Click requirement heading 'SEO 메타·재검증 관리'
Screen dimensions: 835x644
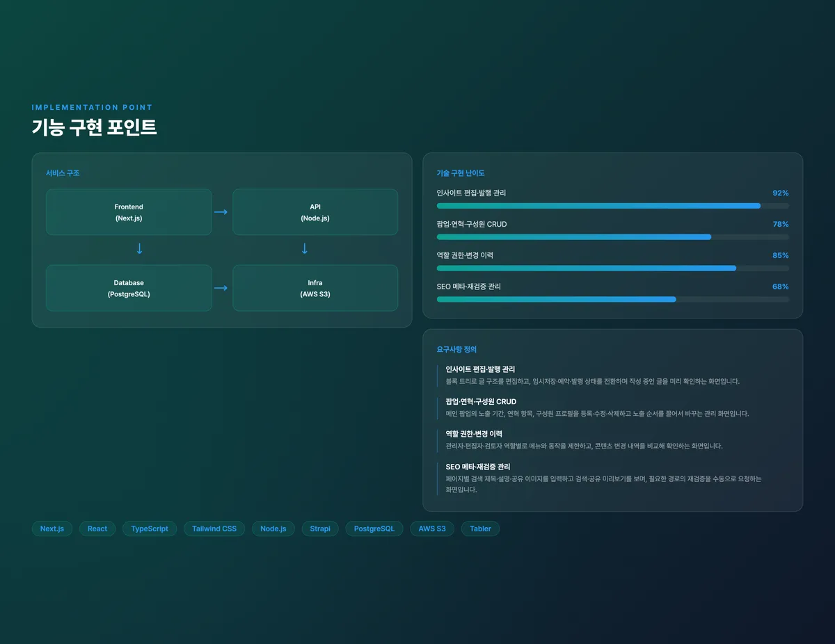point(478,467)
